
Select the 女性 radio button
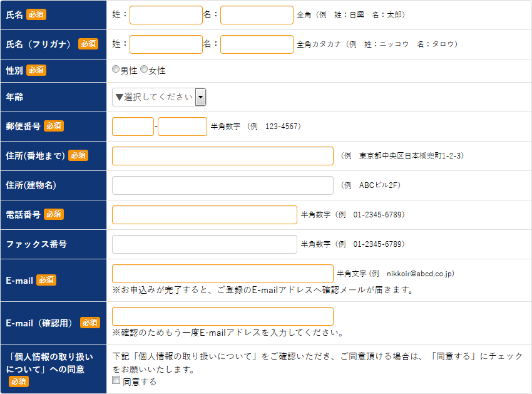(x=144, y=69)
